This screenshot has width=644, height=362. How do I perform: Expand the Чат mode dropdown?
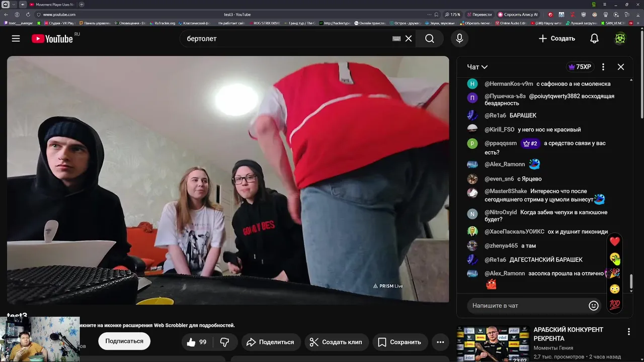pos(477,67)
